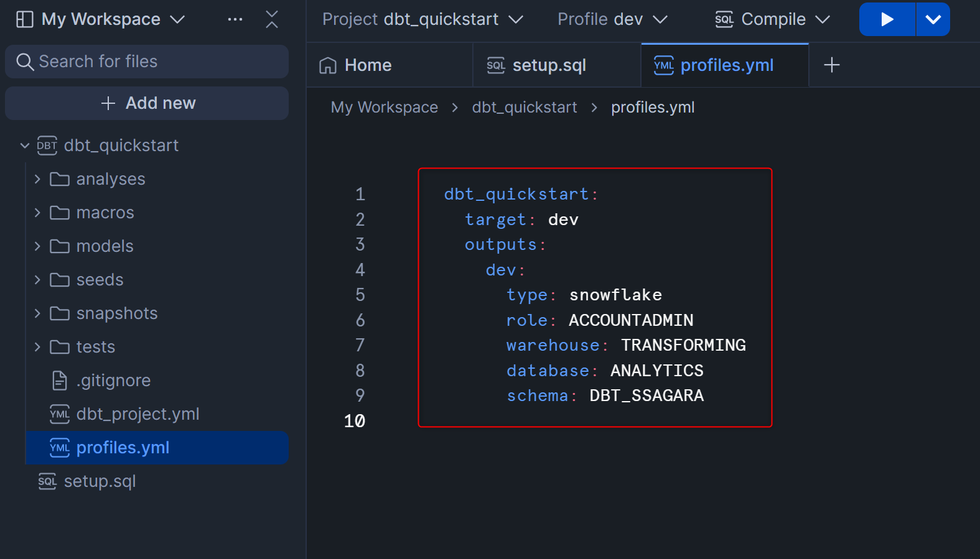Run the project with the play button
The image size is (980, 559).
pos(887,19)
